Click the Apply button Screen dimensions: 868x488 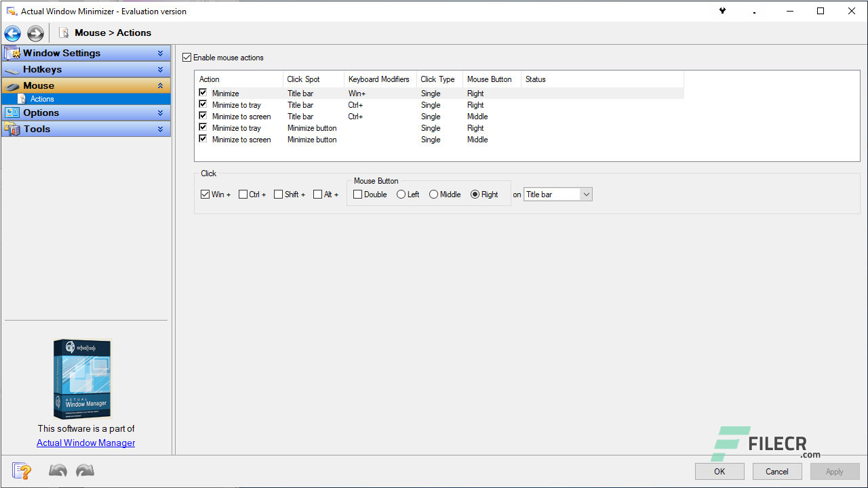tap(835, 472)
